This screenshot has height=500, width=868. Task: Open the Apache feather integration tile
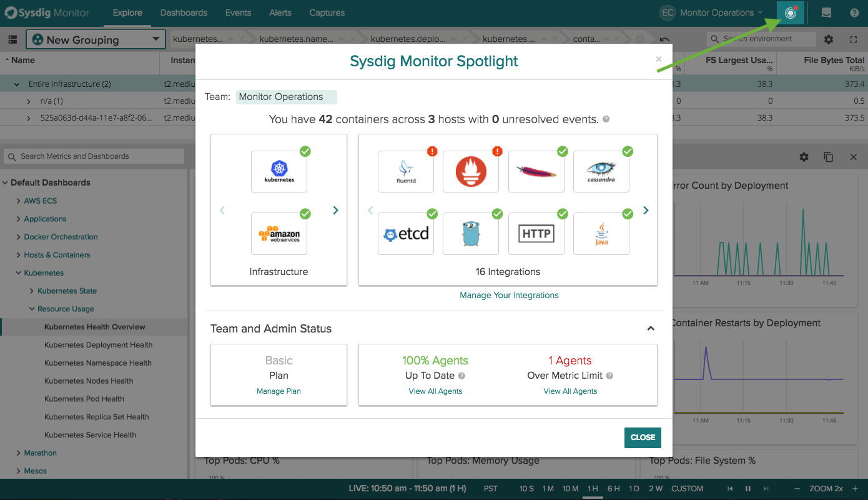click(x=536, y=171)
